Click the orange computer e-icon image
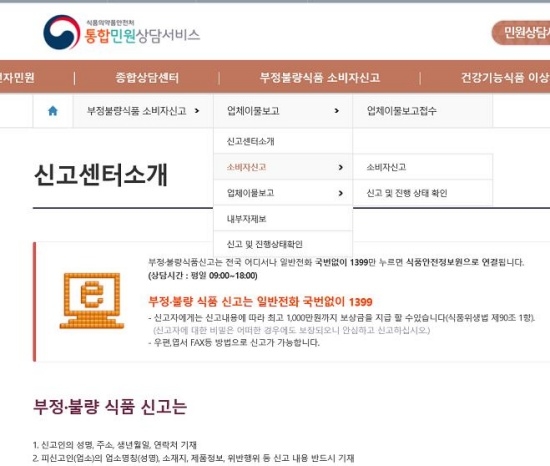550x466 pixels. coord(92,300)
